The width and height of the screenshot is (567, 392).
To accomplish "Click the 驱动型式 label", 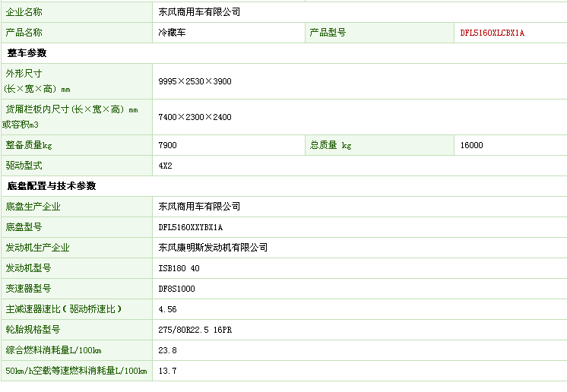I will [24, 166].
